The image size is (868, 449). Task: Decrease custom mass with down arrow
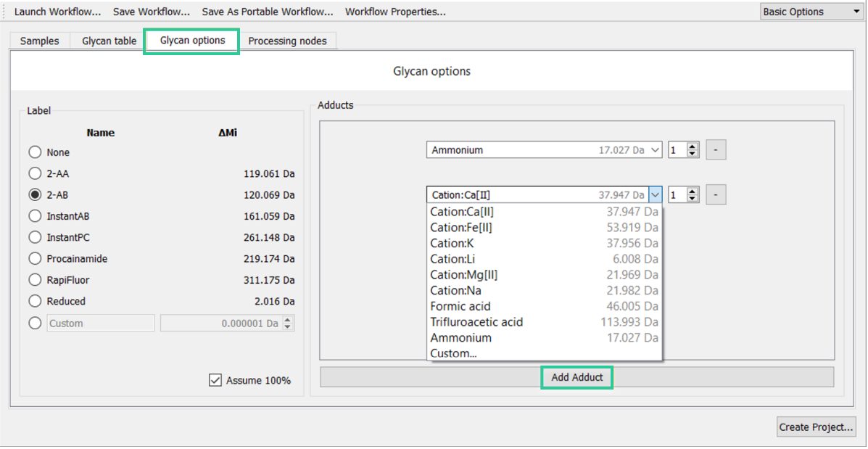tap(287, 327)
